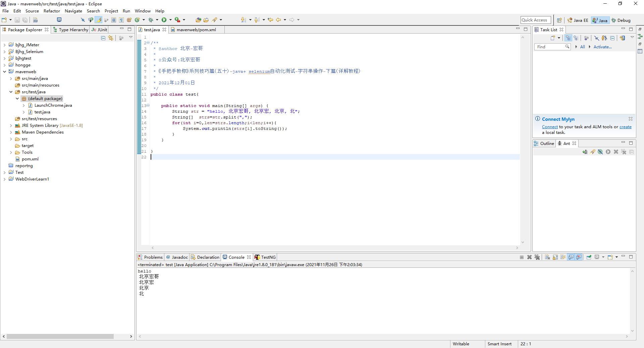Click Display Selected Console icon
Viewport: 644px width, 348px height.
pos(597,257)
